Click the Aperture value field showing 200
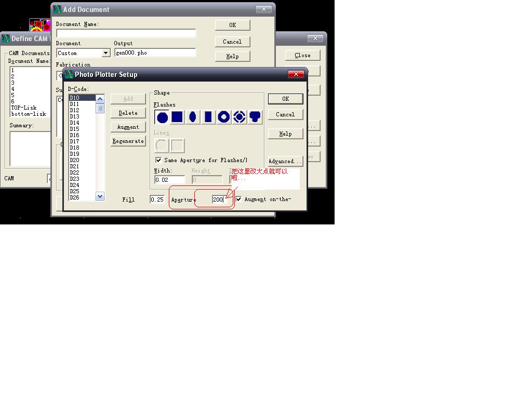 click(219, 199)
